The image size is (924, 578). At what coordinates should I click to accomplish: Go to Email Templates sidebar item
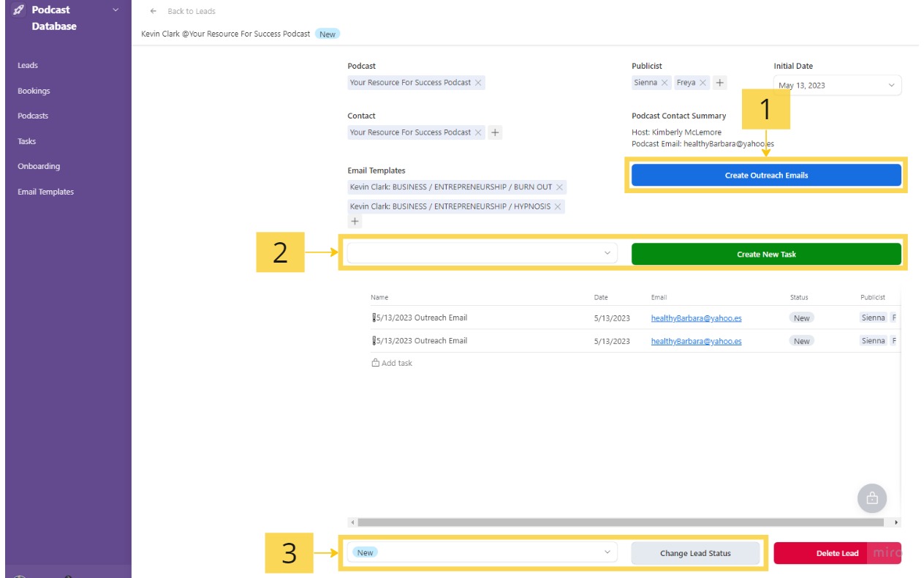45,192
